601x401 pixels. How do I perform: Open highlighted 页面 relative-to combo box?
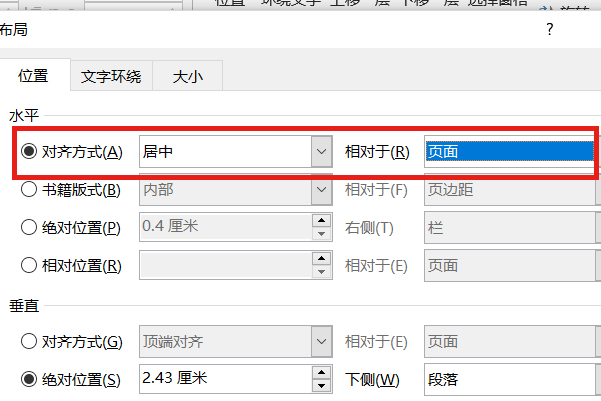click(x=510, y=151)
